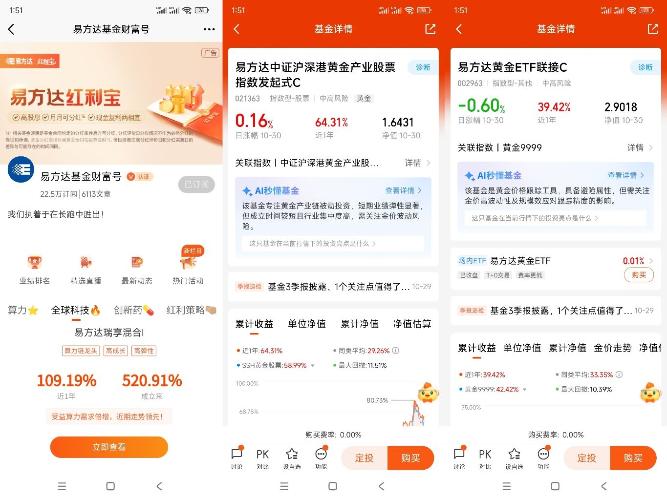Open the three-dot menu on 易方达基金财富号 page

pos(209,29)
